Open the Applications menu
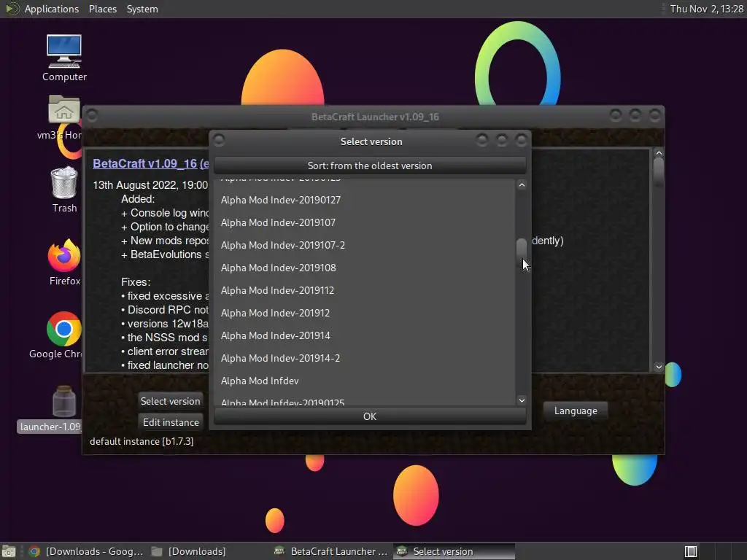The width and height of the screenshot is (747, 560). click(52, 9)
